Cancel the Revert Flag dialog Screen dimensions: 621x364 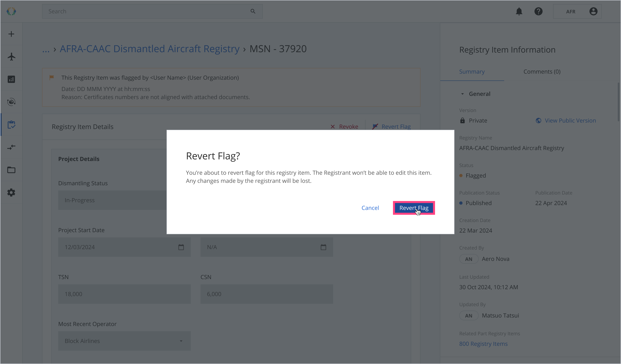370,208
